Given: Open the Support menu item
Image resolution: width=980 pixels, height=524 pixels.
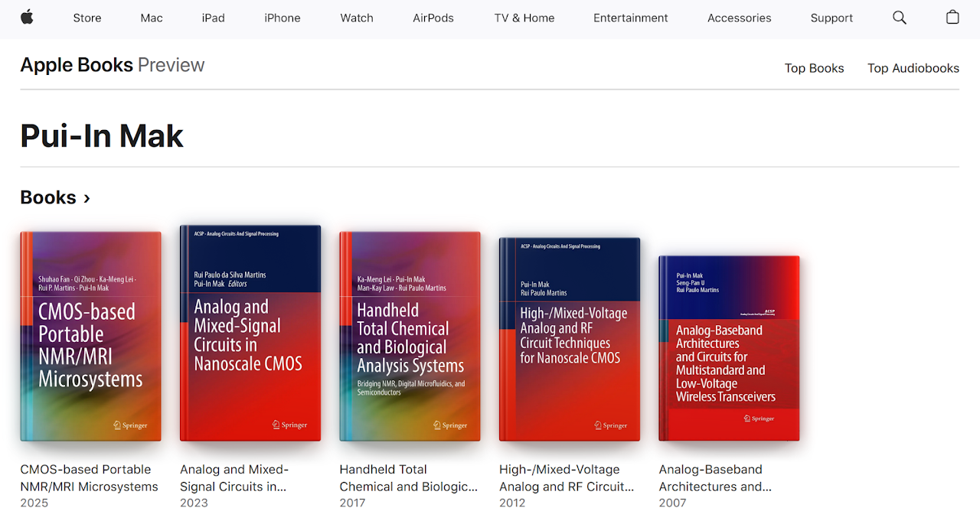Looking at the screenshot, I should tap(831, 18).
